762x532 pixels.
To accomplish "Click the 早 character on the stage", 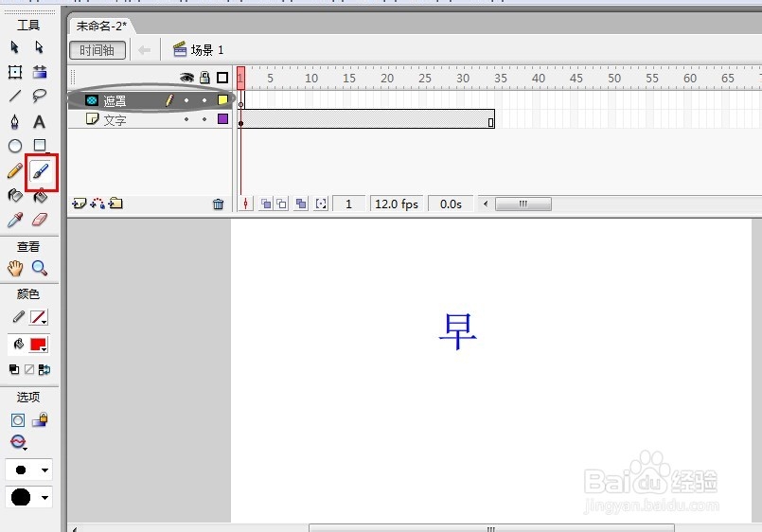I will tap(458, 331).
